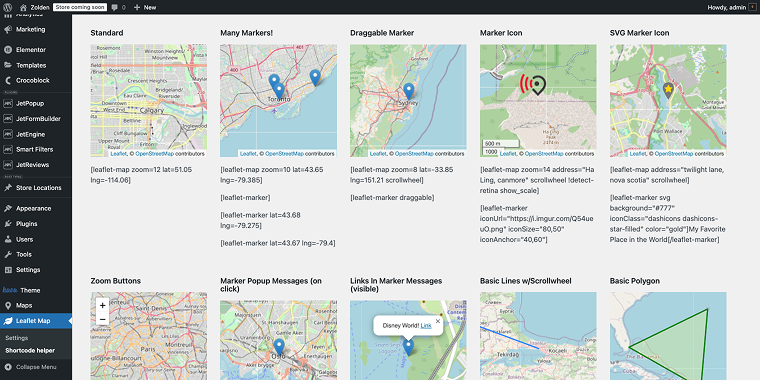This screenshot has width=760, height=380.
Task: Click the Tools wrench icon
Action: coord(8,254)
